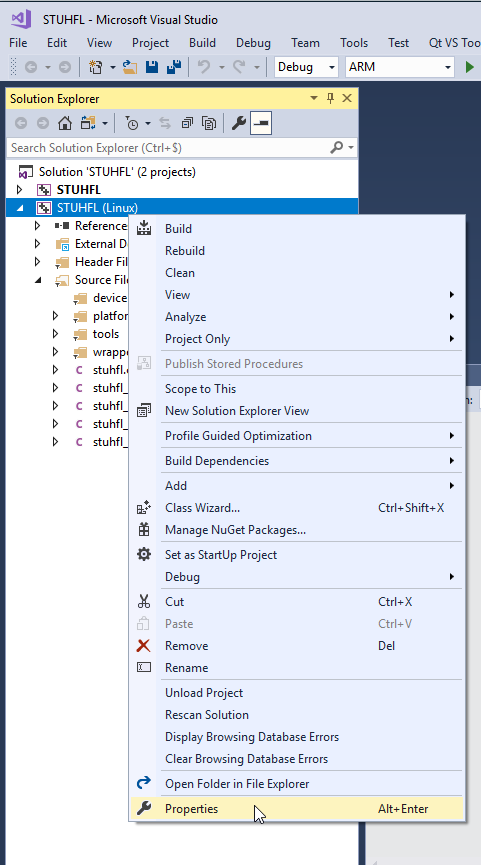Click the Open File toolbar icon

(130, 67)
